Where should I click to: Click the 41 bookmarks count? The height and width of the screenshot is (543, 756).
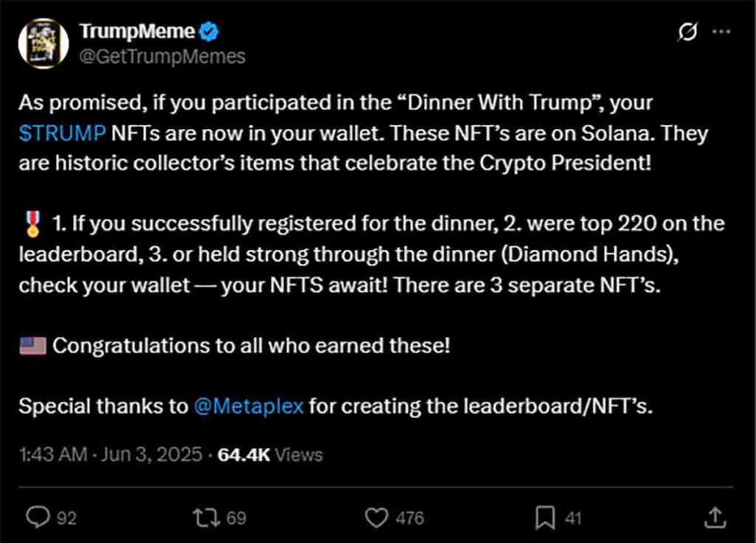[x=573, y=519]
